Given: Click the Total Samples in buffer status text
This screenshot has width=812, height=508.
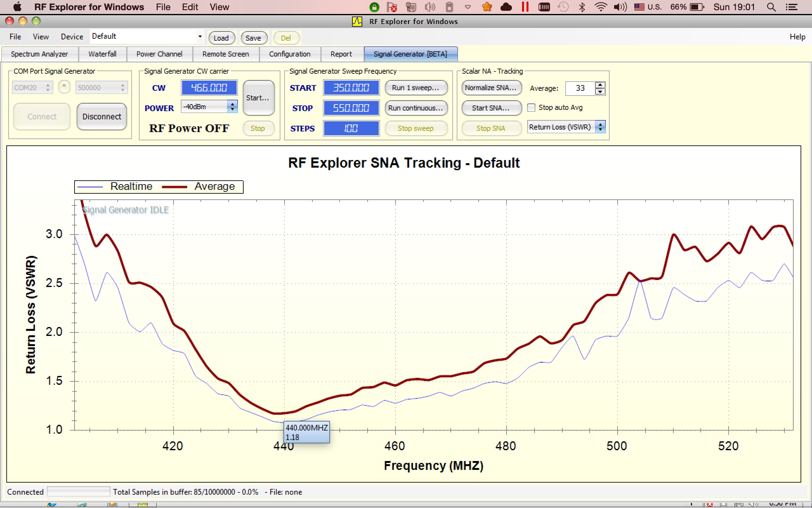Looking at the screenshot, I should pyautogui.click(x=185, y=492).
